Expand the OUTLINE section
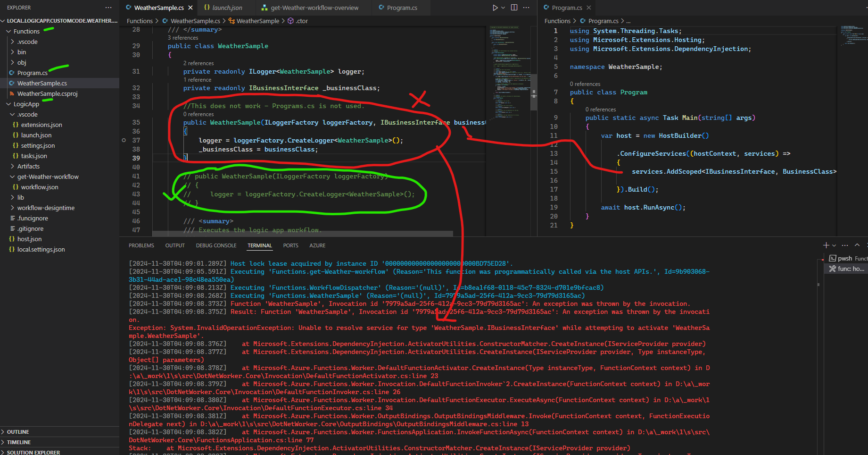The image size is (868, 455). click(x=19, y=431)
